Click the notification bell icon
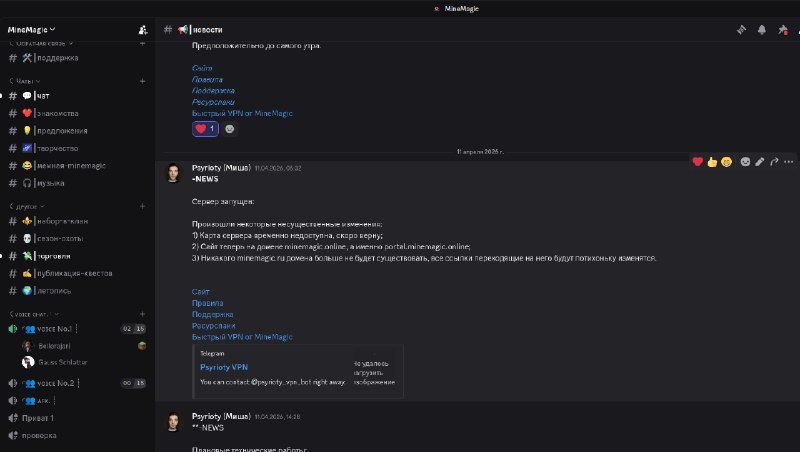This screenshot has height=452, width=800. (762, 30)
